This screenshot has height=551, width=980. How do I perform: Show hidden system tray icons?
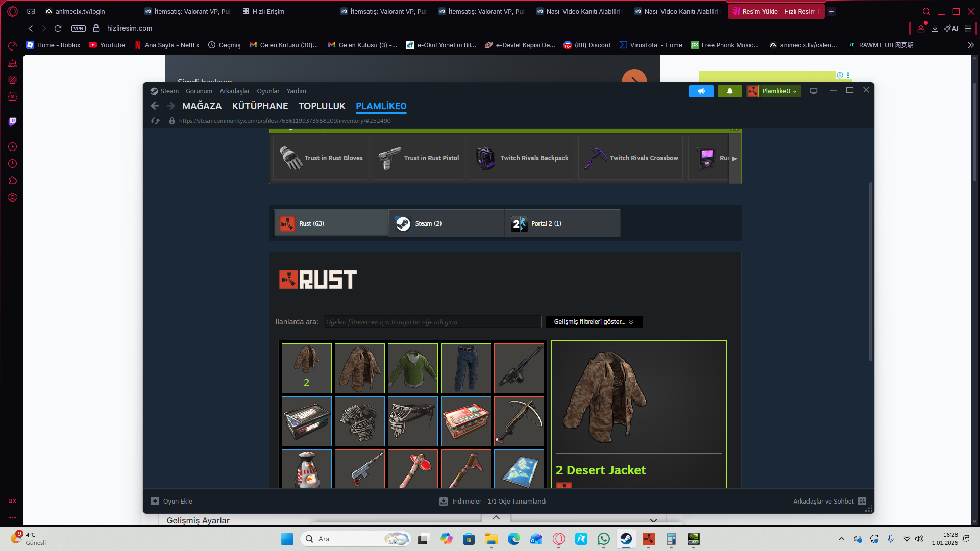coord(842,539)
